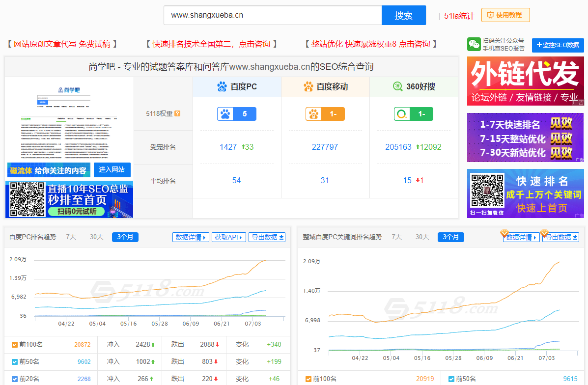The height and width of the screenshot is (385, 588).
Task: Click the 20919 count in right panel
Action: [x=425, y=379]
